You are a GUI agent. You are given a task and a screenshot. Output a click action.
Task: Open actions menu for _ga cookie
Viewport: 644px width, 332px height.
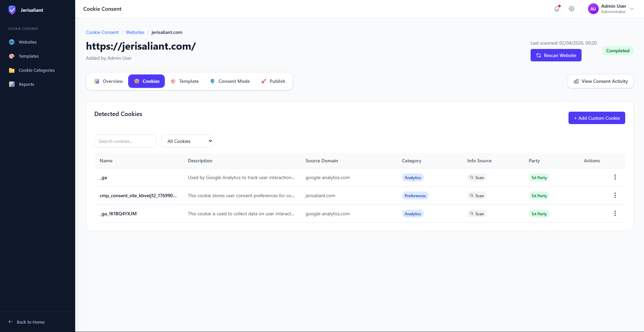pos(615,177)
